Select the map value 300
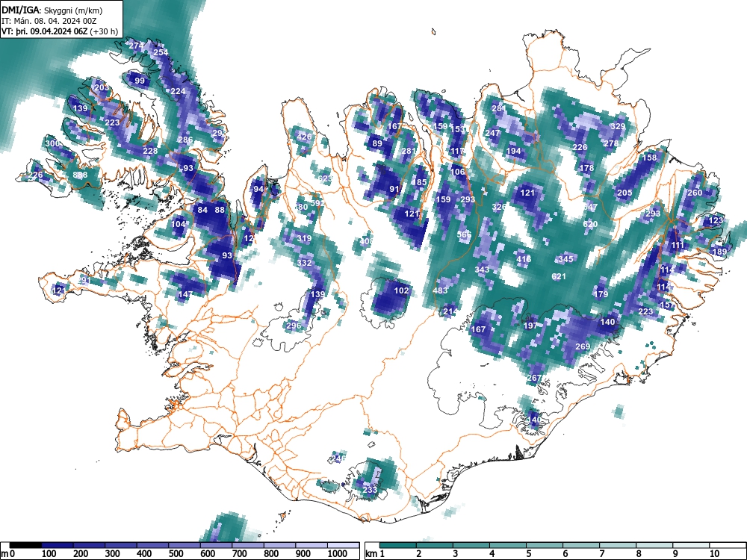747x560 pixels. 52,143
